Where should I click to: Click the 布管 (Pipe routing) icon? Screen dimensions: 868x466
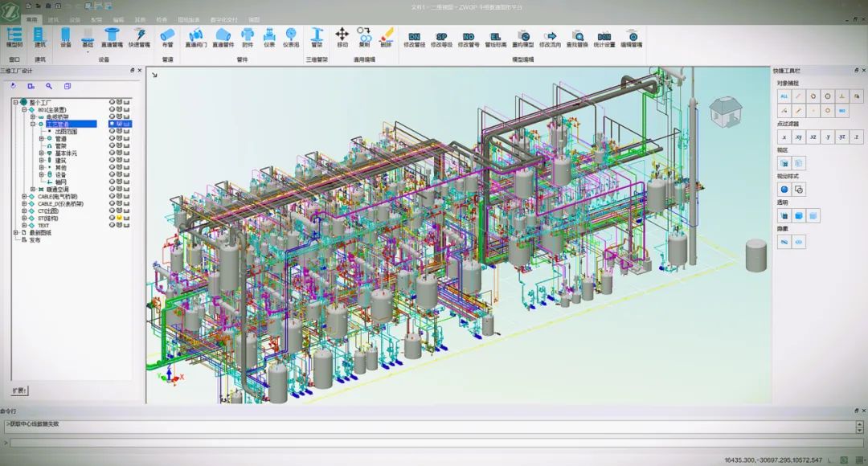[x=168, y=37]
